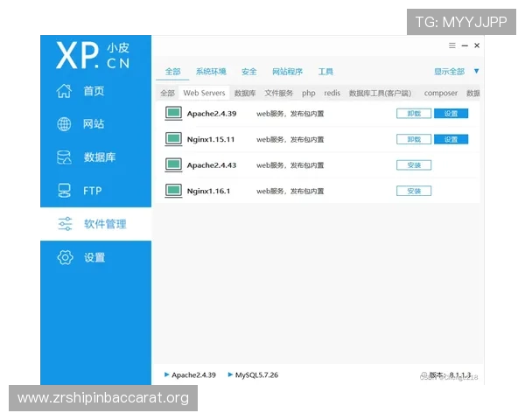The width and height of the screenshot is (525, 420).
Task: Open 设置 in the sidebar
Action: 94,257
